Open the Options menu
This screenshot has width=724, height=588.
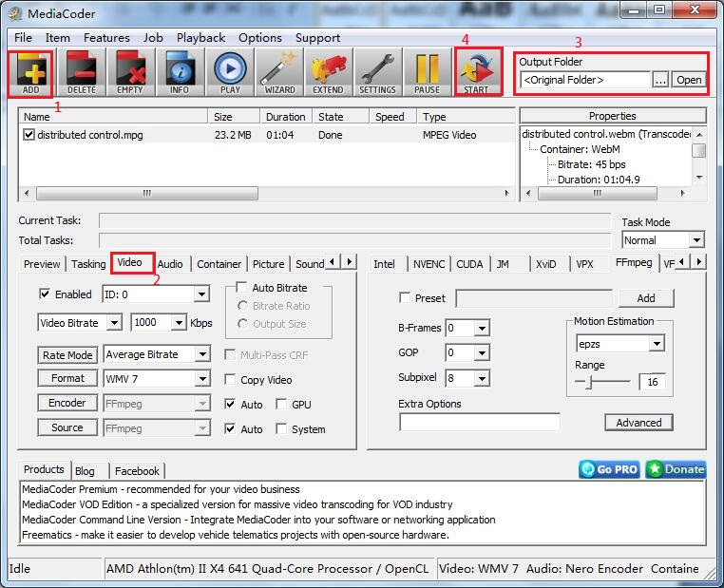pyautogui.click(x=259, y=38)
